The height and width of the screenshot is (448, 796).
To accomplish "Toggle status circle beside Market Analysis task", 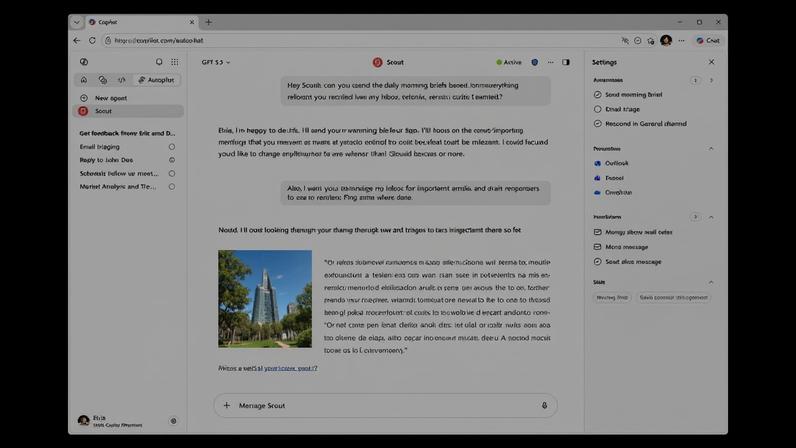I will click(x=172, y=186).
